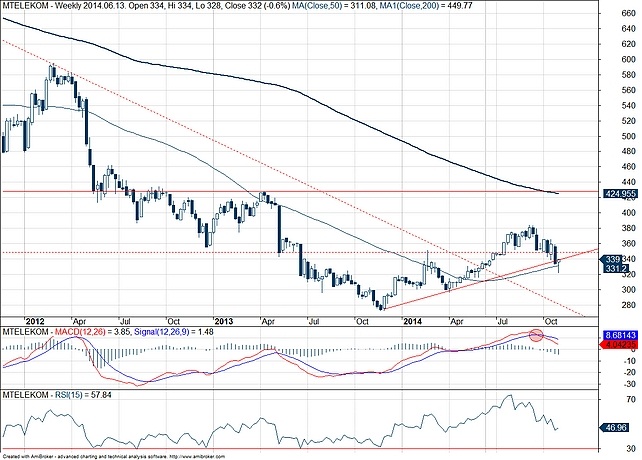The width and height of the screenshot is (642, 460).
Task: Open the amibroker.com link in footer
Action: [x=197, y=456]
